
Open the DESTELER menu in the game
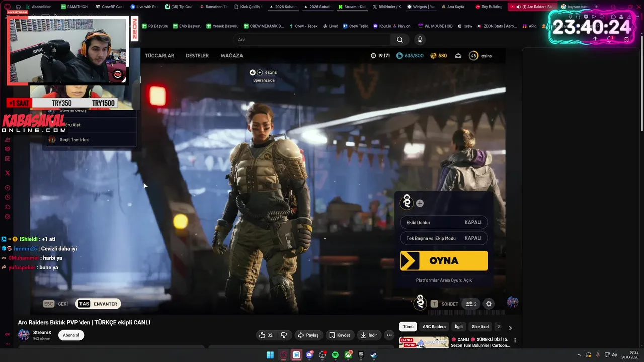197,56
